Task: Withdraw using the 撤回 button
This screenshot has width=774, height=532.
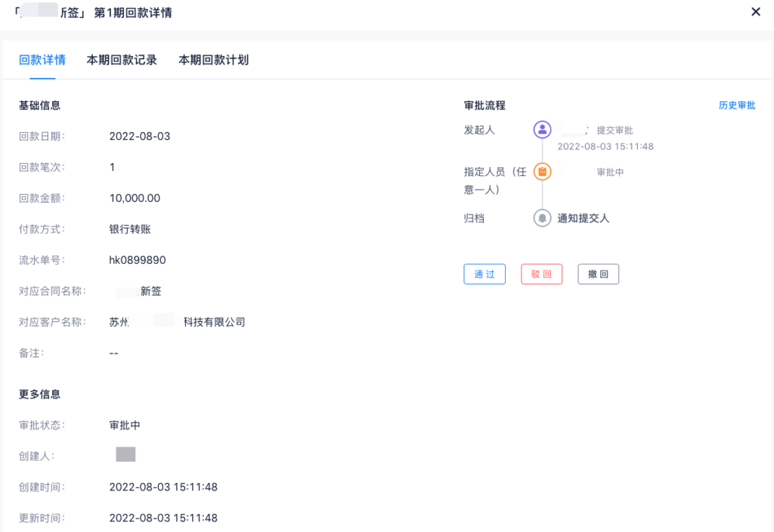Action: coord(598,274)
